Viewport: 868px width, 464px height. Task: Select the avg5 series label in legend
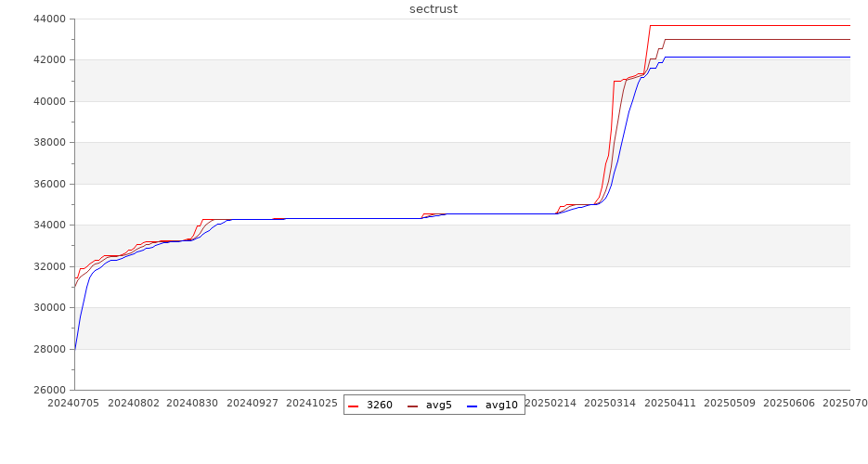439,406
